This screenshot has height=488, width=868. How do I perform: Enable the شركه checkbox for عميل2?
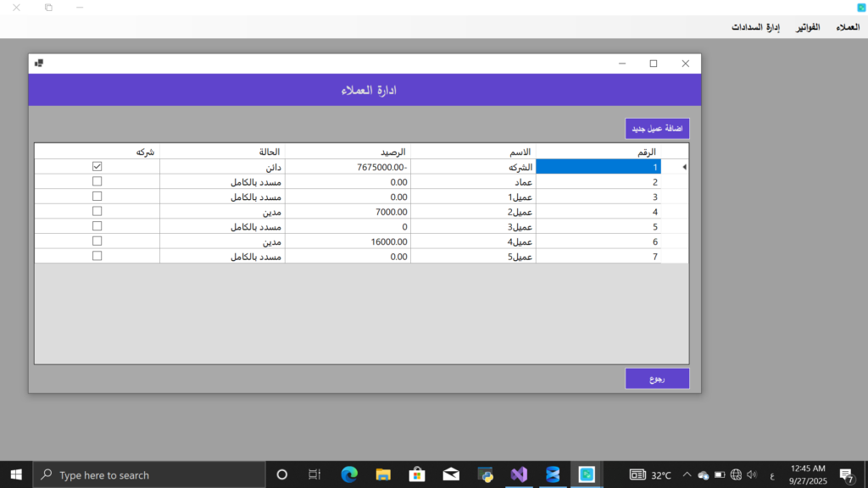point(97,211)
